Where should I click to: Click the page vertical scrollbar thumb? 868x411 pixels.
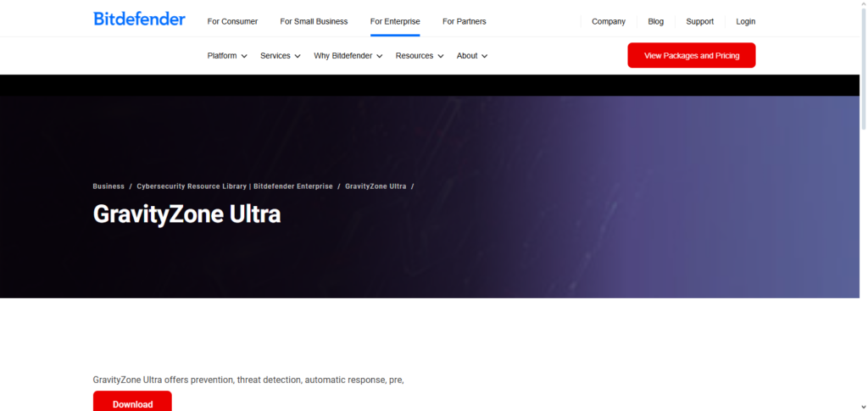[864, 69]
